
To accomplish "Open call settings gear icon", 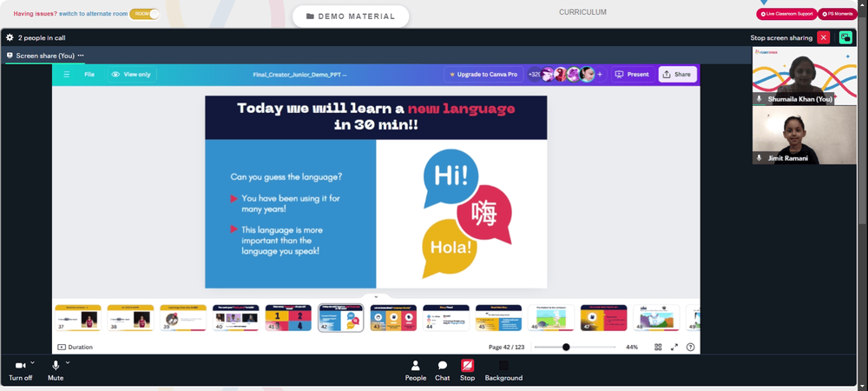I will pos(10,37).
